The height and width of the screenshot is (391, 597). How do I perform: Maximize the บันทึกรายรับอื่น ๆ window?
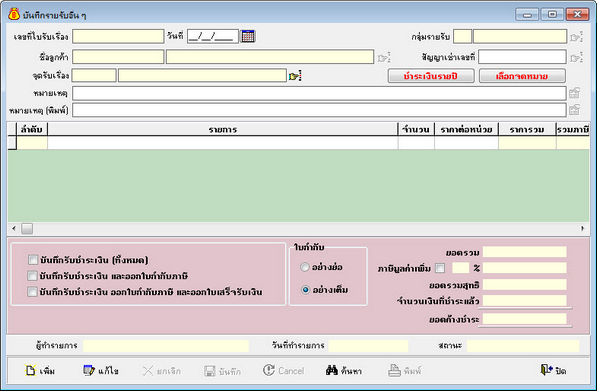tap(552, 14)
